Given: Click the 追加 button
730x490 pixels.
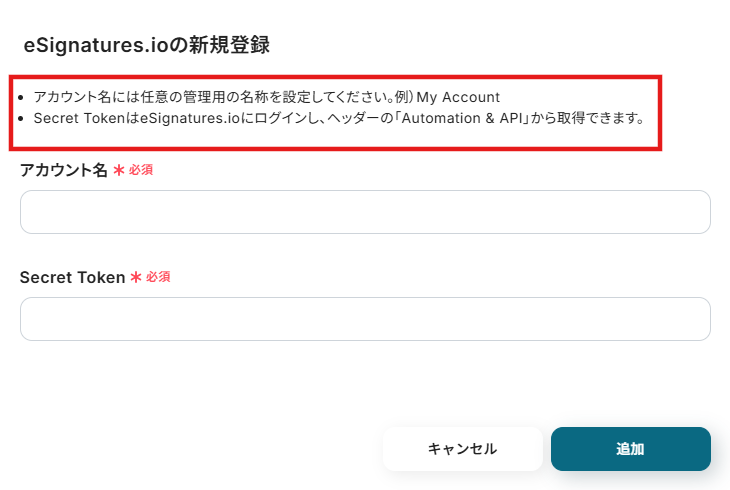Looking at the screenshot, I should pyautogui.click(x=630, y=449).
